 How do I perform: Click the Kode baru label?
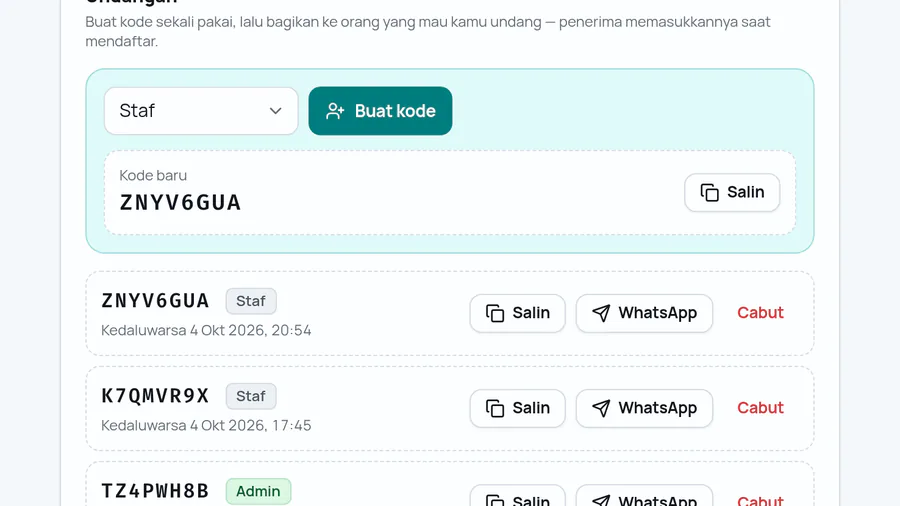click(153, 175)
